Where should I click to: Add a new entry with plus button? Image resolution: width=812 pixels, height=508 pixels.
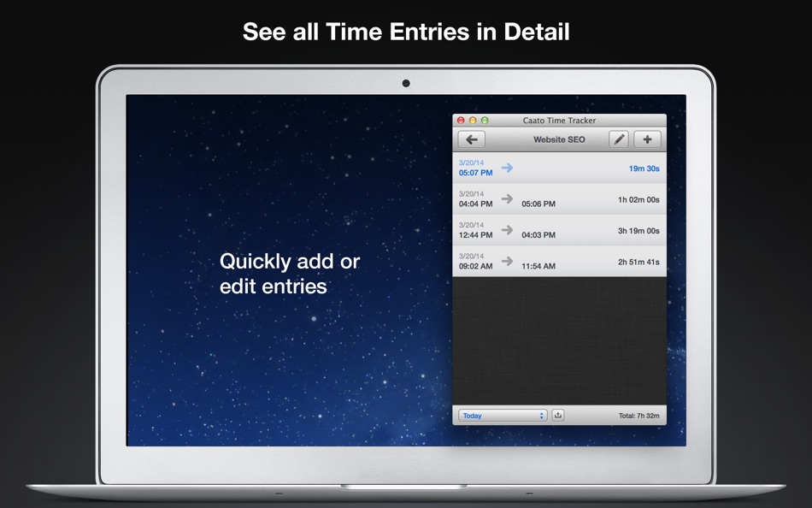(x=647, y=139)
